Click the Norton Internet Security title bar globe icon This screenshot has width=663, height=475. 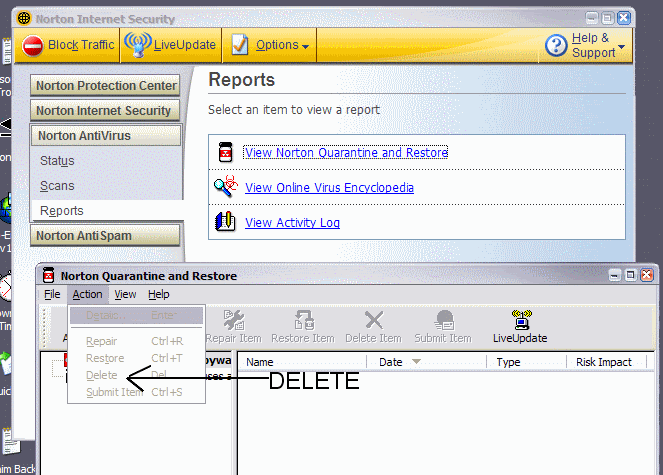tap(24, 18)
